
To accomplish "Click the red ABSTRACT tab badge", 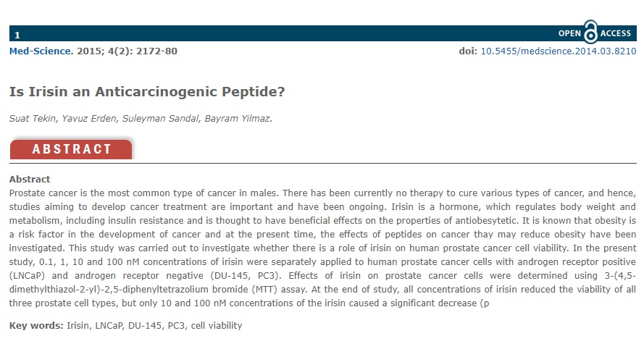I will pyautogui.click(x=71, y=149).
